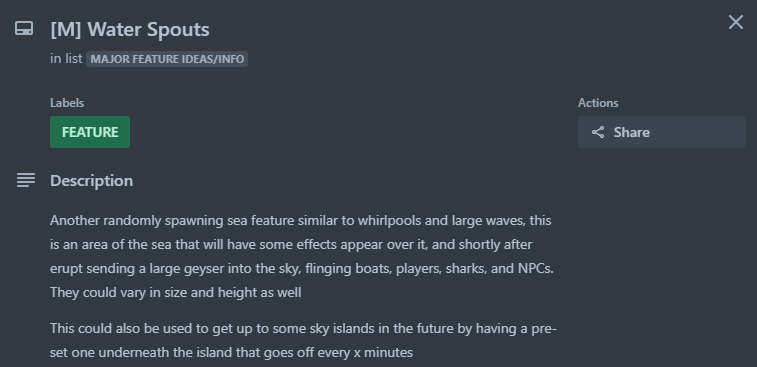Click the card icon beside the title
Screen dimensions: 757x367
(x=24, y=28)
